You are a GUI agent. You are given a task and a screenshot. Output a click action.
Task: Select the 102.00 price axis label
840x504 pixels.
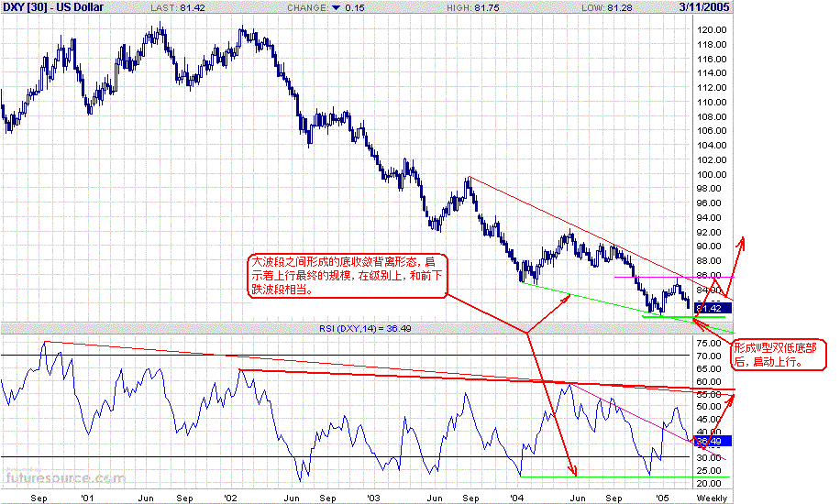[712, 159]
